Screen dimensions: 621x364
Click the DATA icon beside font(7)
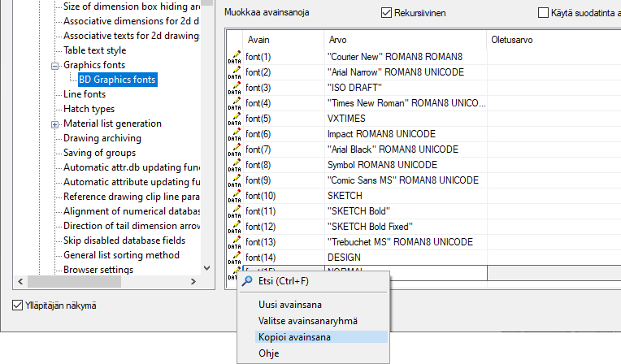point(235,149)
